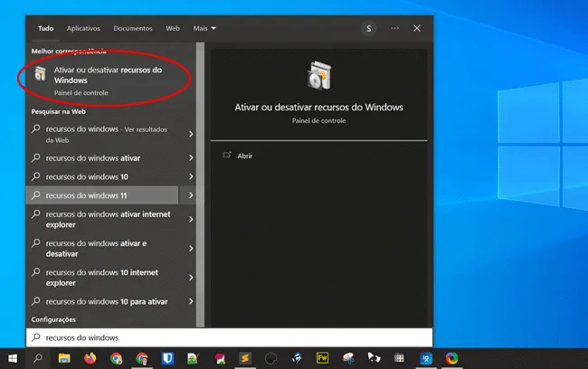Click 'Painel de controle' under preview title
Screen dimensions: 588x369
tap(318, 121)
